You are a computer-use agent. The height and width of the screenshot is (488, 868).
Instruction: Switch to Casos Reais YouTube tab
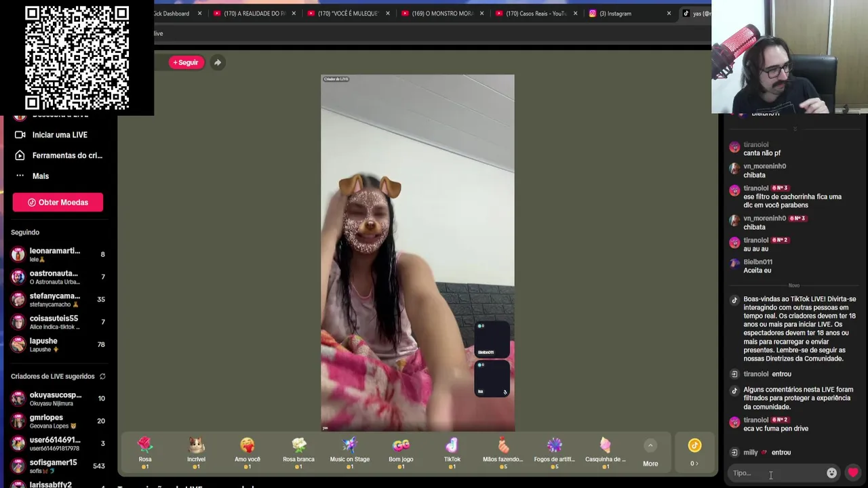coord(536,14)
